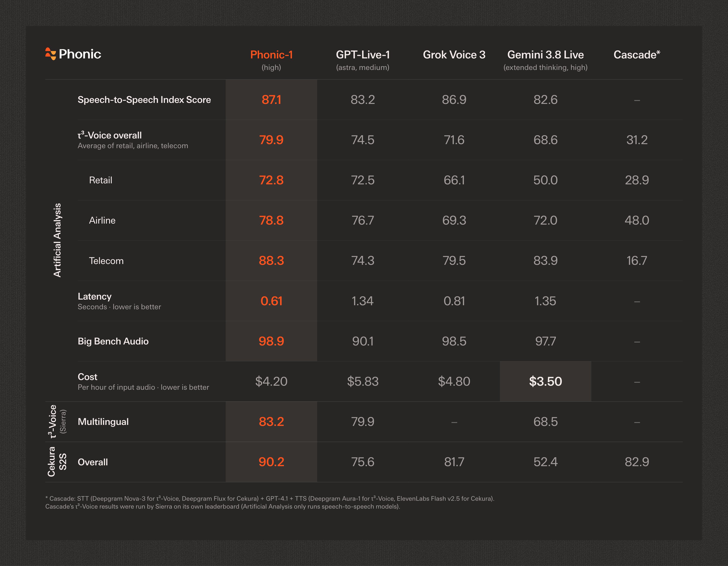The width and height of the screenshot is (728, 566).
Task: Click the Retail row label
Action: 101,180
